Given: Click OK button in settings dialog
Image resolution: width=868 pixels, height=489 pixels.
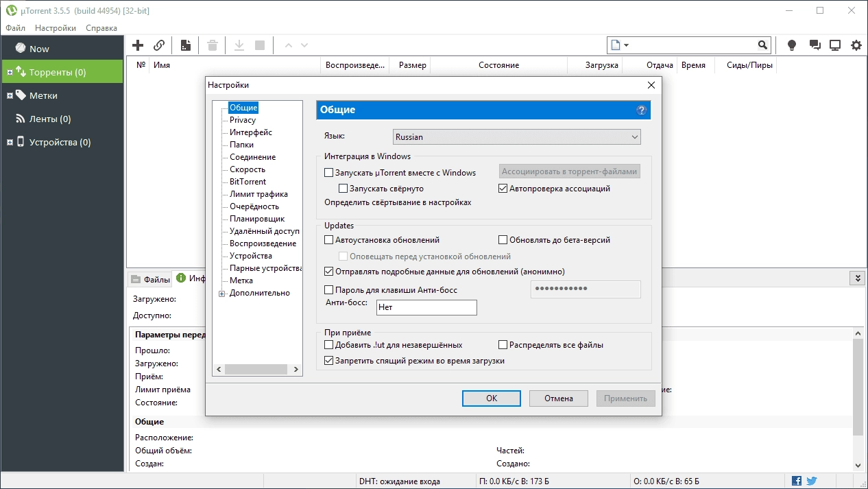Looking at the screenshot, I should pos(492,398).
